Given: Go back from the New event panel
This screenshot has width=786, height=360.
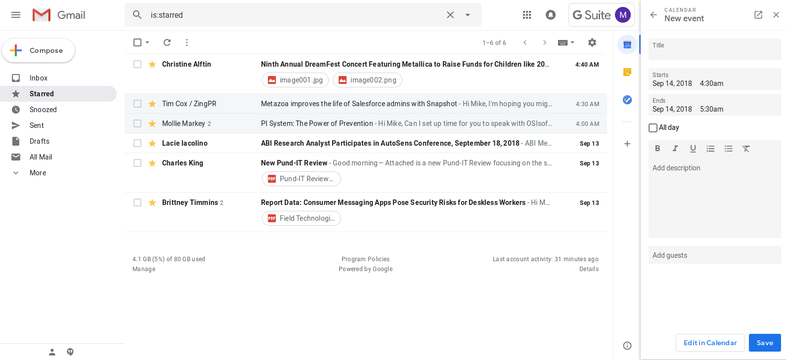Looking at the screenshot, I should coord(653,15).
